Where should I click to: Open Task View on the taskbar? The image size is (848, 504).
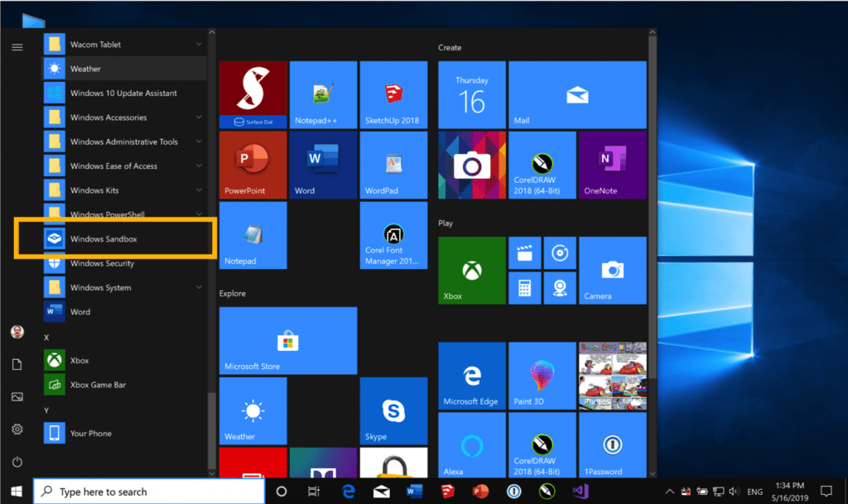pos(314,492)
